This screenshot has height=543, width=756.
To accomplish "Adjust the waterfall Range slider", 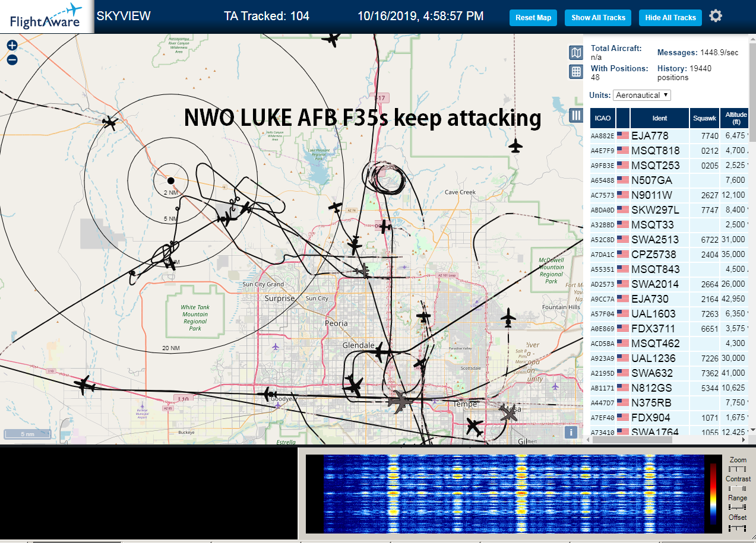I will [737, 507].
